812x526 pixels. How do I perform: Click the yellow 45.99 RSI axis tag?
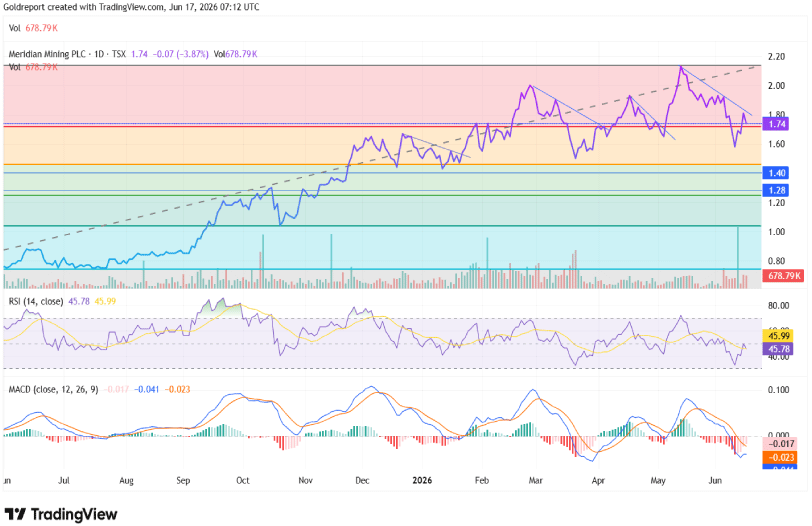tap(779, 337)
